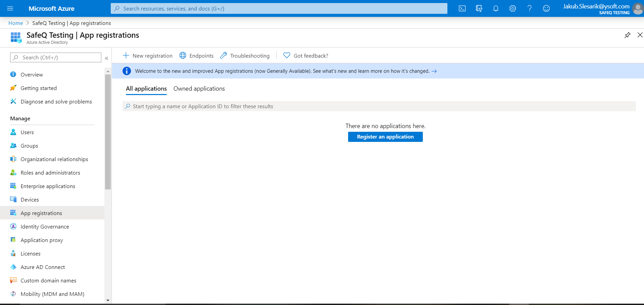The height and width of the screenshot is (305, 644).
Task: Open Cloud Shell from top bar
Action: click(x=462, y=8)
